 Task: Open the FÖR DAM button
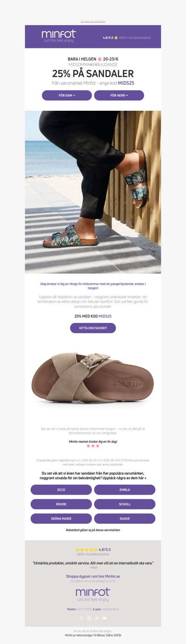pyautogui.click(x=67, y=95)
